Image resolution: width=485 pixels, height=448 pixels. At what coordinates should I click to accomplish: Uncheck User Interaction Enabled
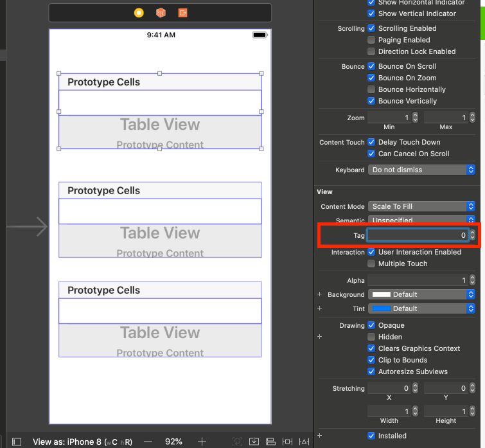(371, 252)
